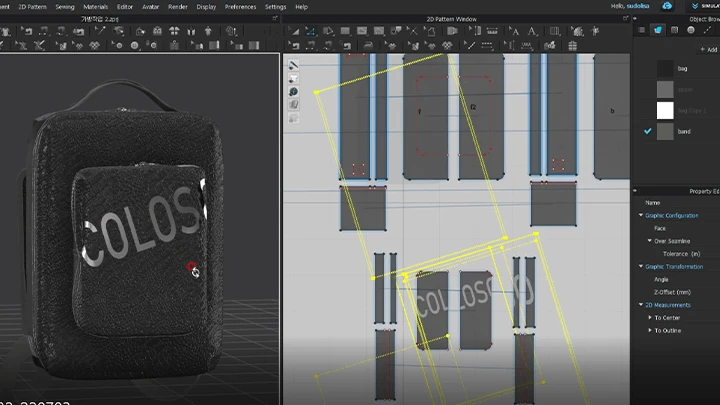Select the white bag Copy 1 swatch
Viewport: 720px width, 405px height.
pos(665,111)
